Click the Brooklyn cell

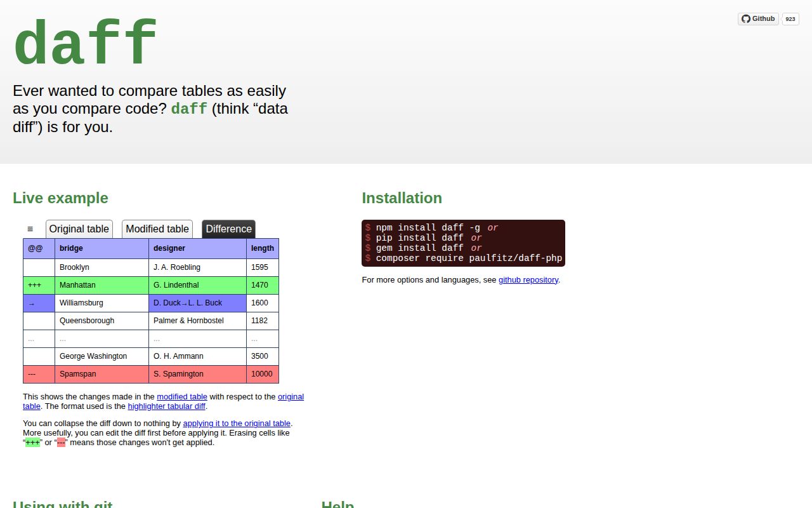[x=102, y=268]
